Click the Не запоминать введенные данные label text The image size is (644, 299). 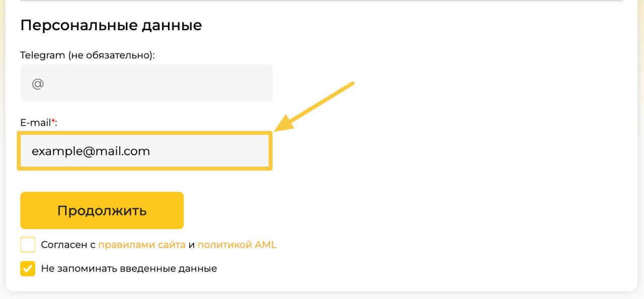point(129,269)
